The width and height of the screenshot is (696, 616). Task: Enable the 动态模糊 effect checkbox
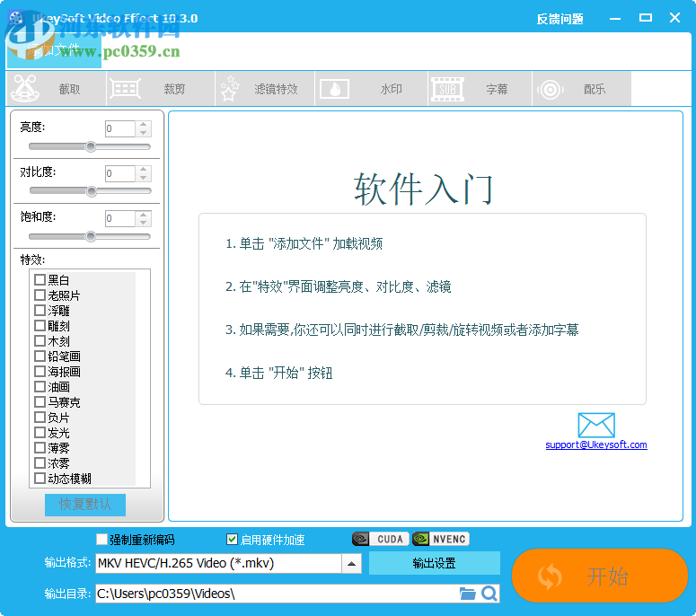(x=40, y=478)
